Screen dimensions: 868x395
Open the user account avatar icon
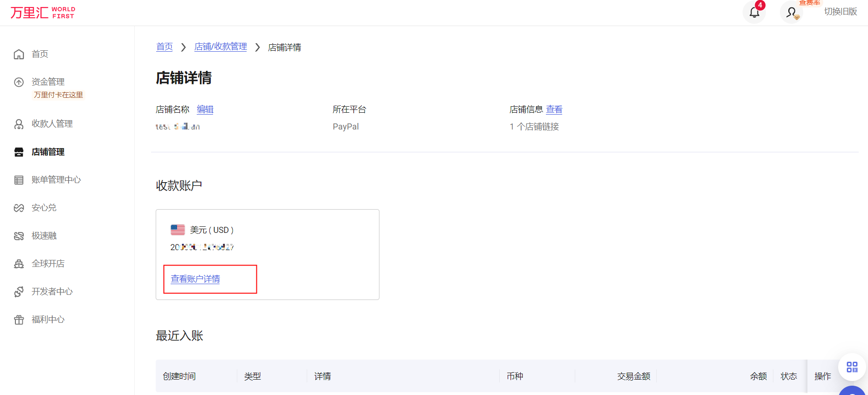point(792,12)
